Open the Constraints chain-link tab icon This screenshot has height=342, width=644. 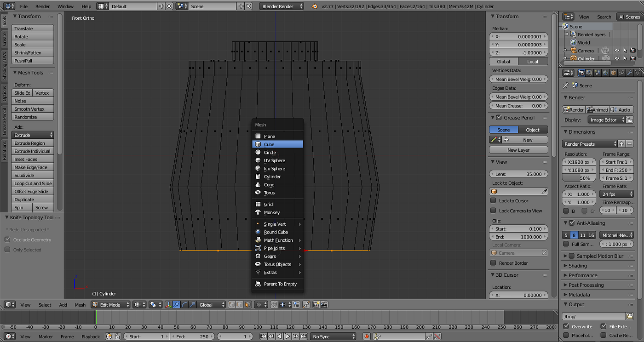pyautogui.click(x=621, y=73)
